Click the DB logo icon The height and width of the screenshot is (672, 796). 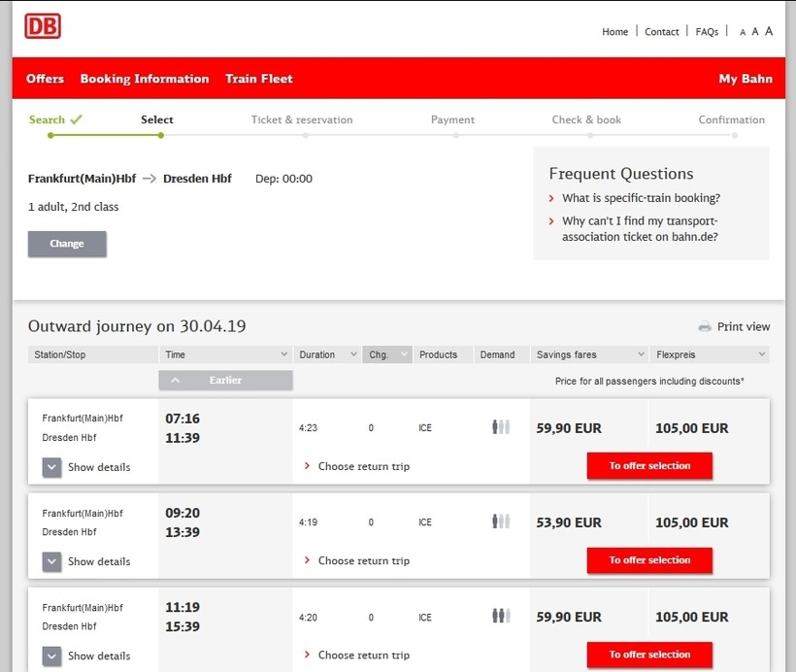pyautogui.click(x=43, y=27)
